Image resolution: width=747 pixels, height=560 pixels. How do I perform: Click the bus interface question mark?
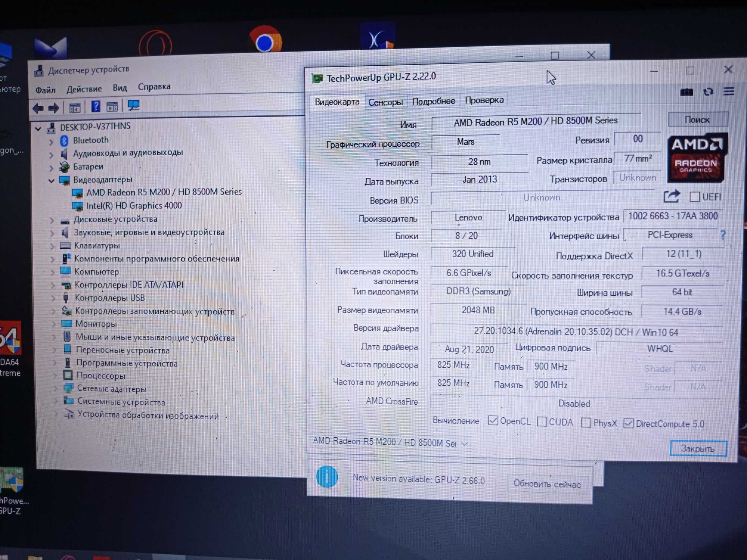click(723, 235)
